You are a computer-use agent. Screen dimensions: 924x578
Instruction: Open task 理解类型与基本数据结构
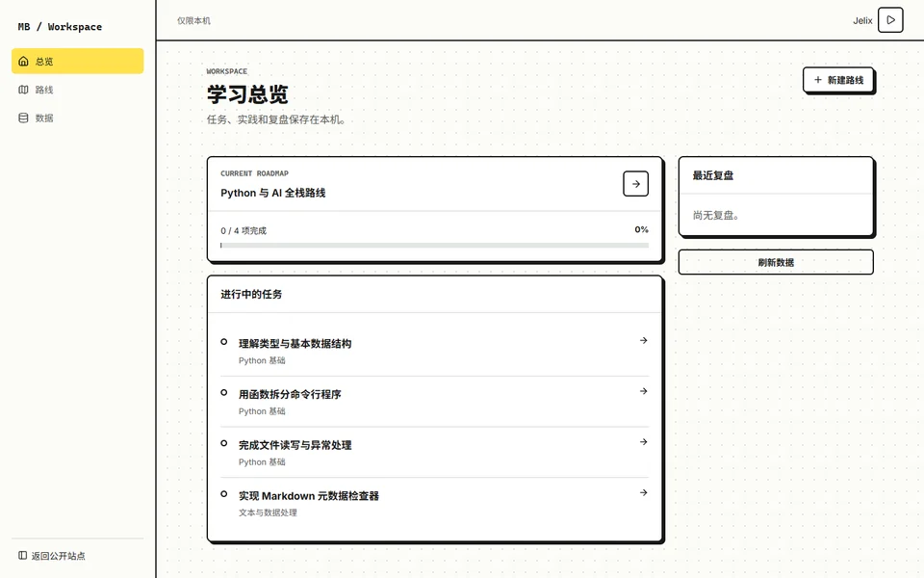click(x=435, y=351)
